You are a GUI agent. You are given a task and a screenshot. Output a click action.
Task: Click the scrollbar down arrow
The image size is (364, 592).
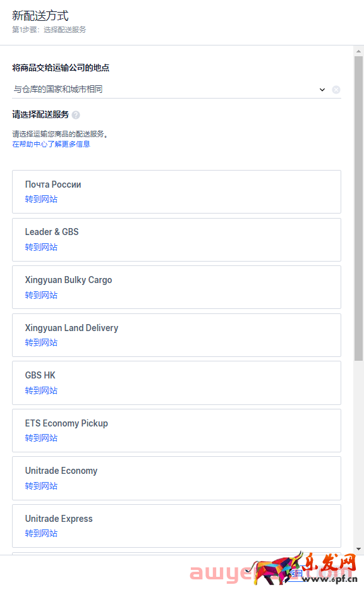pyautogui.click(x=357, y=549)
